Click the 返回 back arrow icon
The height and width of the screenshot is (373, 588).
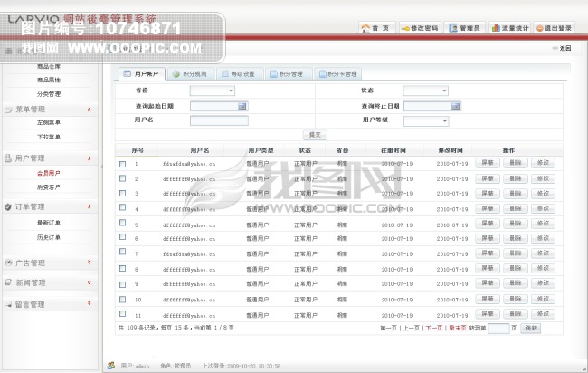pos(555,48)
